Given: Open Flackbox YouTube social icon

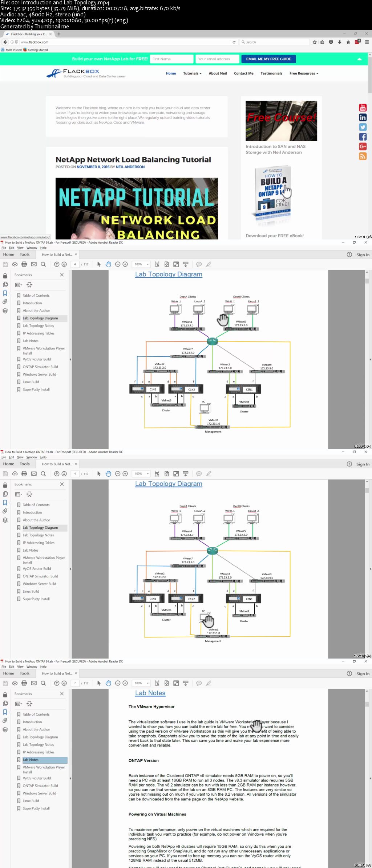Looking at the screenshot, I should (363, 108).
